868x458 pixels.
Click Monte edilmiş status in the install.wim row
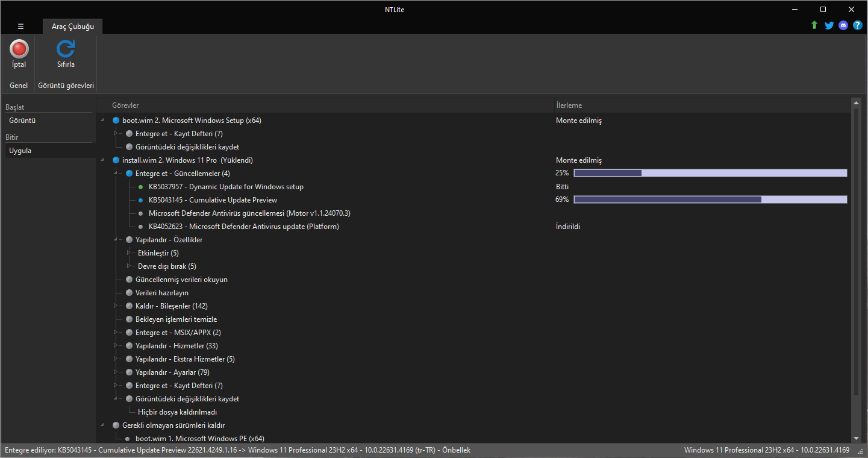[578, 160]
